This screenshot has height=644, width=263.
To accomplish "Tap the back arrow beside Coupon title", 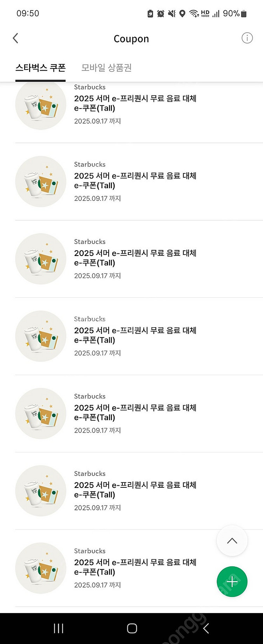I will tap(15, 38).
